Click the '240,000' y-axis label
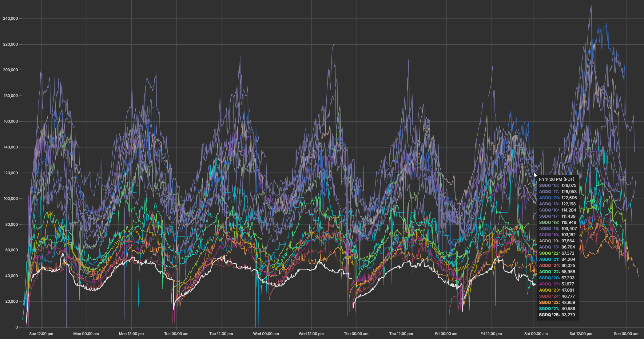This screenshot has width=644, height=339. [x=10, y=18]
